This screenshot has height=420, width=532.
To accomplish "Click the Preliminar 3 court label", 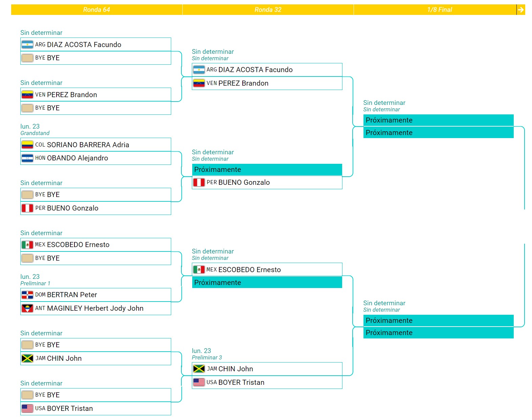I will click(x=207, y=358).
